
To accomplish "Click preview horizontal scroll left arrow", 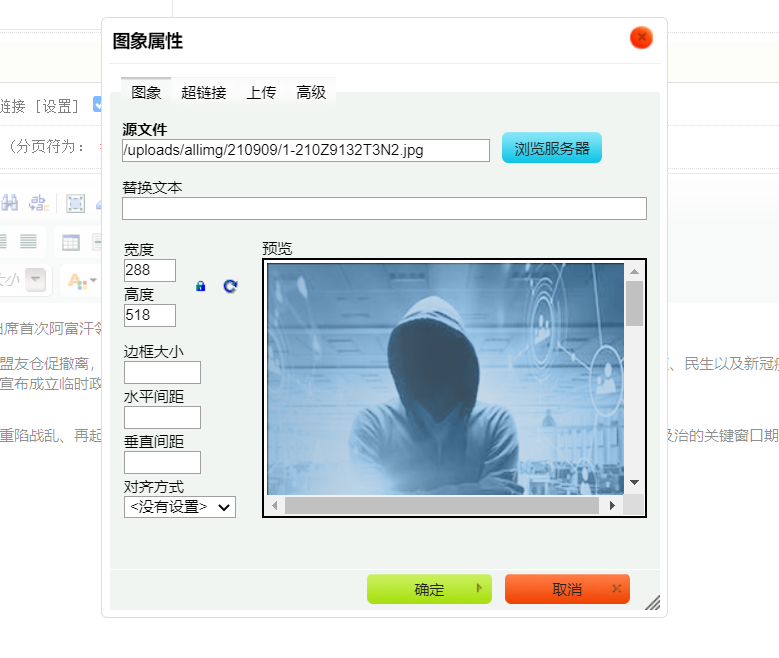I will 275,505.
